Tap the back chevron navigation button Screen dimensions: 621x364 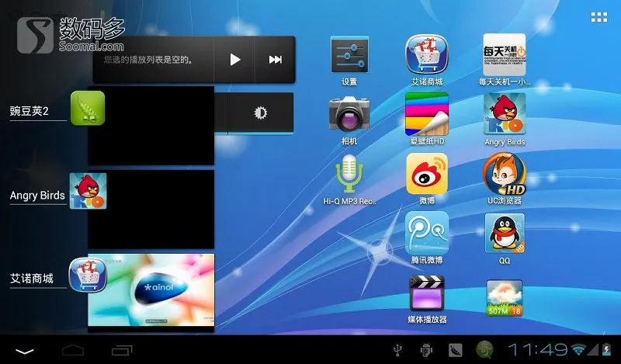pyautogui.click(x=25, y=351)
